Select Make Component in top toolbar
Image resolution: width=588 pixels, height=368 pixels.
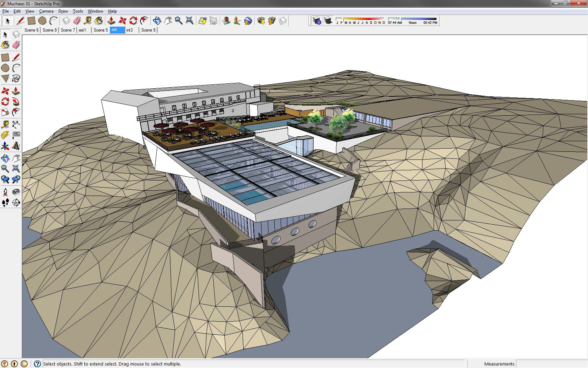[x=66, y=21]
